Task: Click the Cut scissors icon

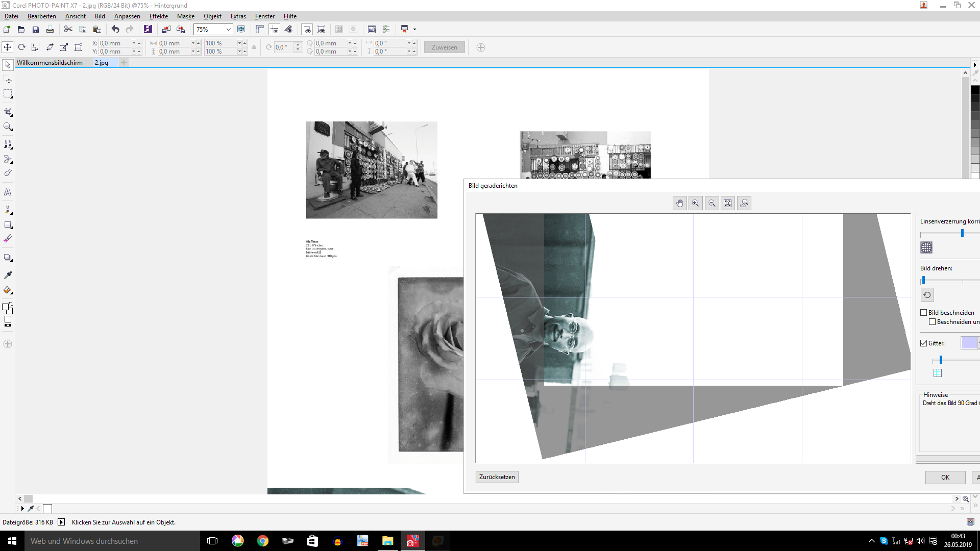Action: point(68,30)
